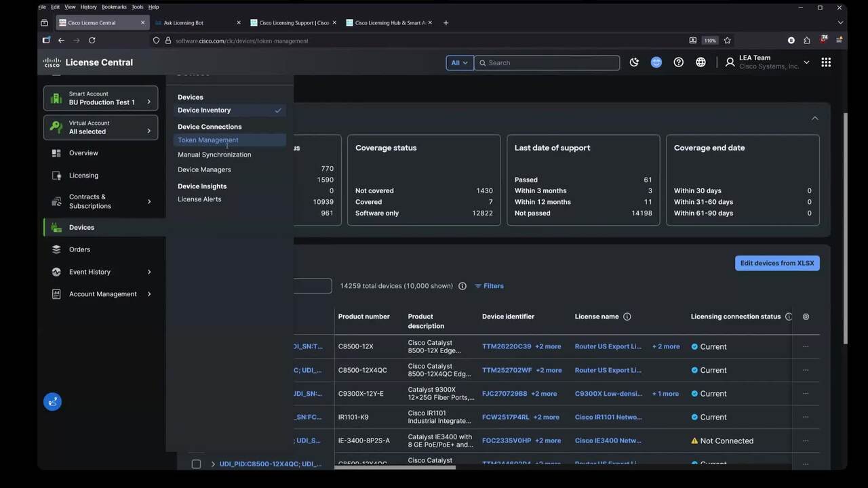Tick the checkbox in the bottom device row
Viewport: 868px width, 488px height.
196,464
